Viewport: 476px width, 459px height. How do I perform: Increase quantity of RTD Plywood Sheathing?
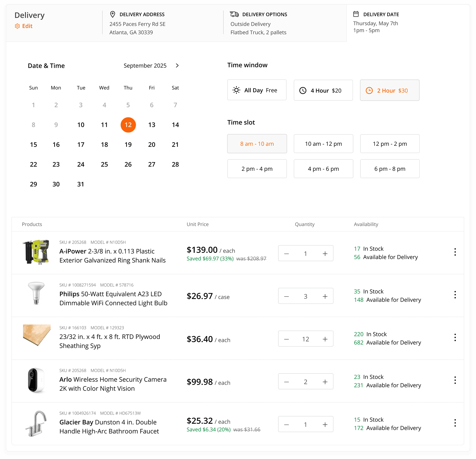[x=325, y=339]
